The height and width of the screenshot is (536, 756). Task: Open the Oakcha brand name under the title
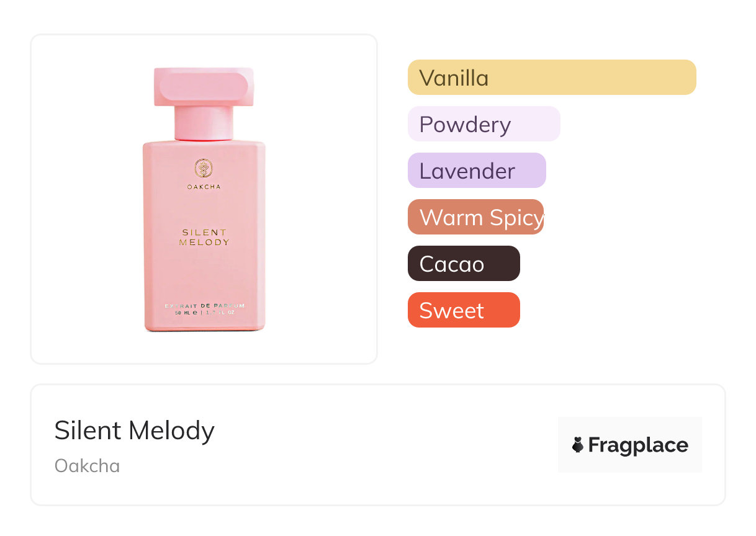pyautogui.click(x=87, y=466)
